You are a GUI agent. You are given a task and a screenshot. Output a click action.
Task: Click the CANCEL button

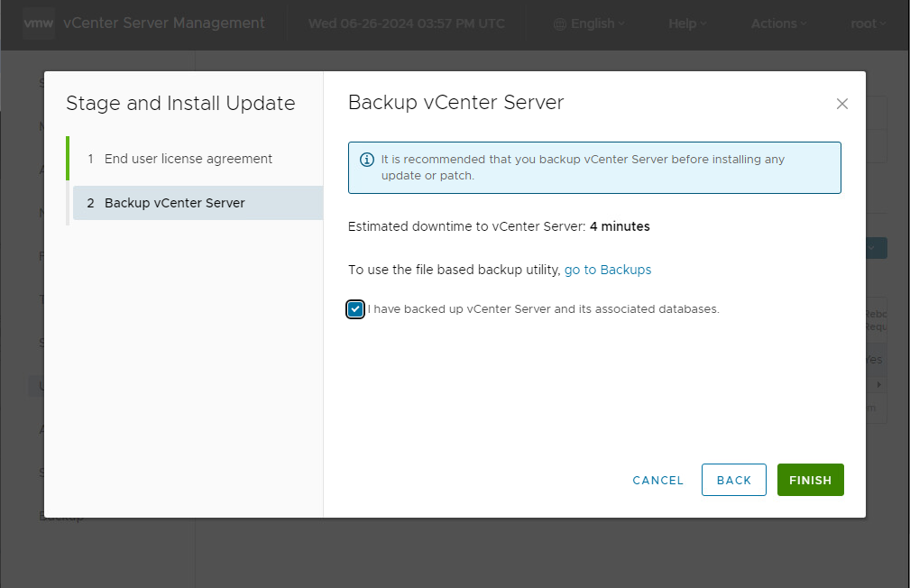(x=657, y=481)
